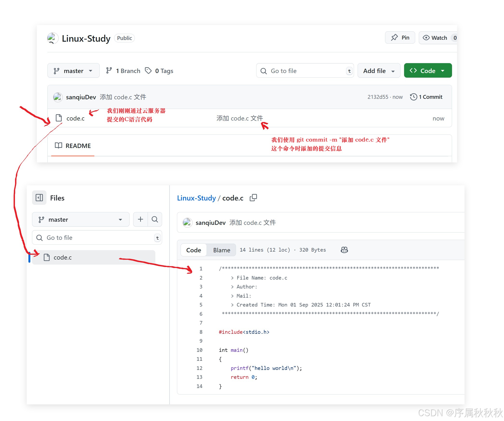The width and height of the screenshot is (504, 421).
Task: Click the Pin repository button
Action: click(x=400, y=38)
